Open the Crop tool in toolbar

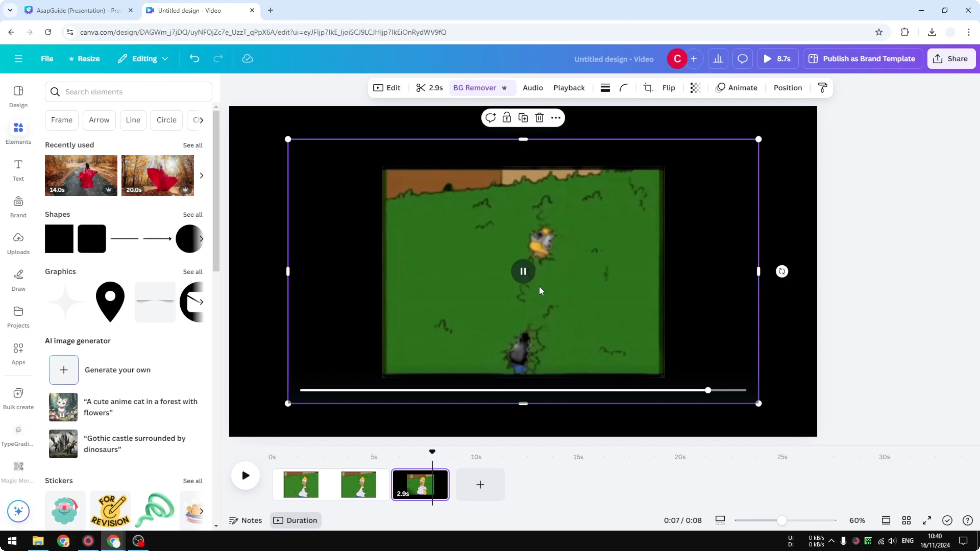tap(648, 88)
